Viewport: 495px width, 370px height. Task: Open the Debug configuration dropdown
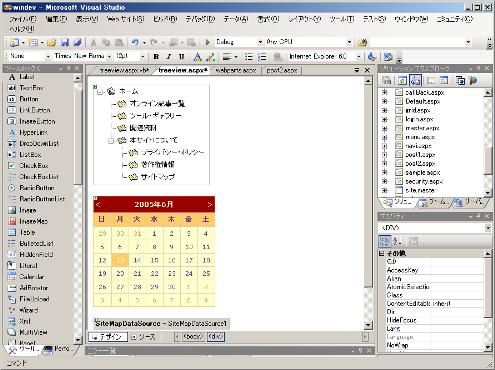[x=260, y=42]
